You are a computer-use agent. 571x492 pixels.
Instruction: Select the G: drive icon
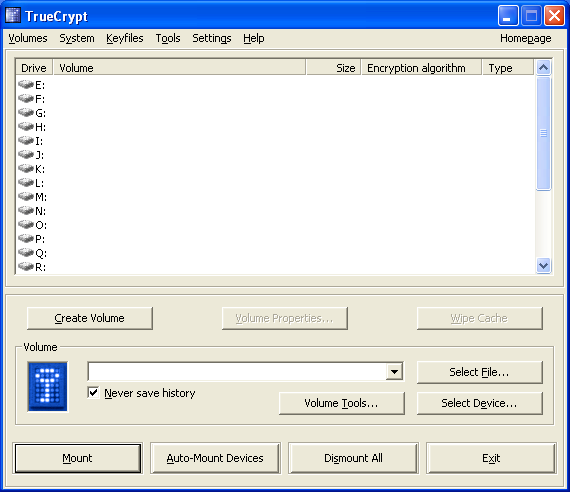(x=26, y=113)
